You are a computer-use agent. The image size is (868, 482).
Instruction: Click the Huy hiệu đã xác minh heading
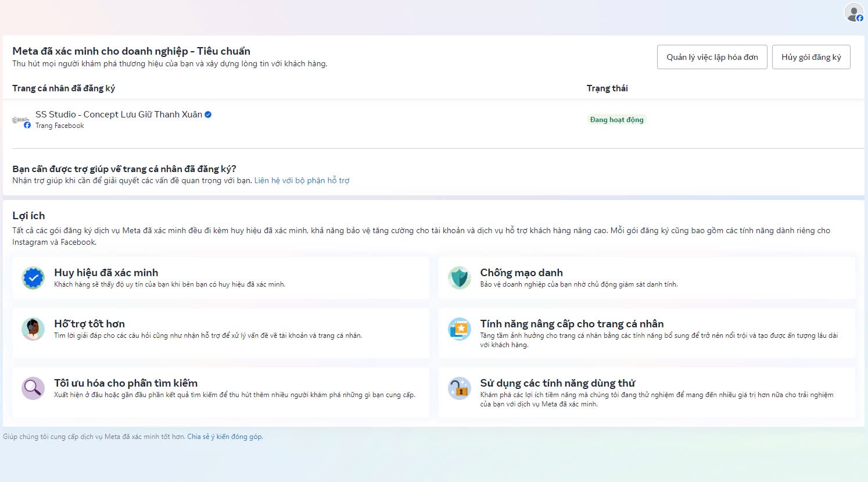click(106, 273)
